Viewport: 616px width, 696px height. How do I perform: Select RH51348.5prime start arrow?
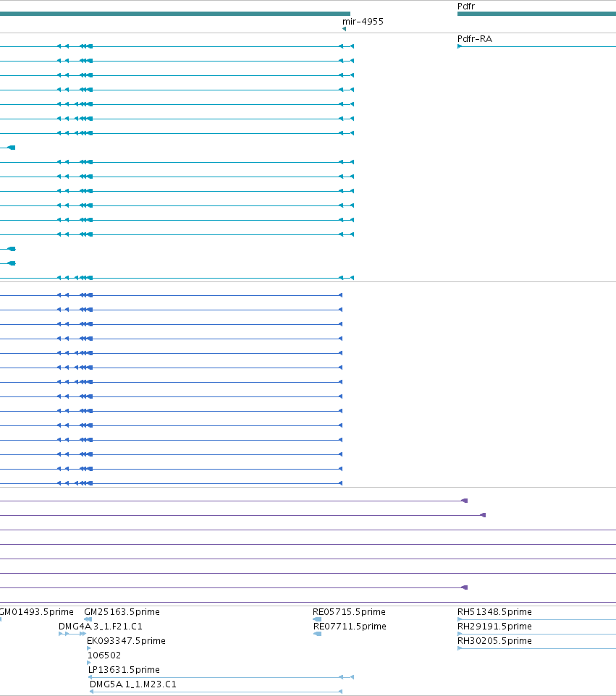click(x=460, y=619)
